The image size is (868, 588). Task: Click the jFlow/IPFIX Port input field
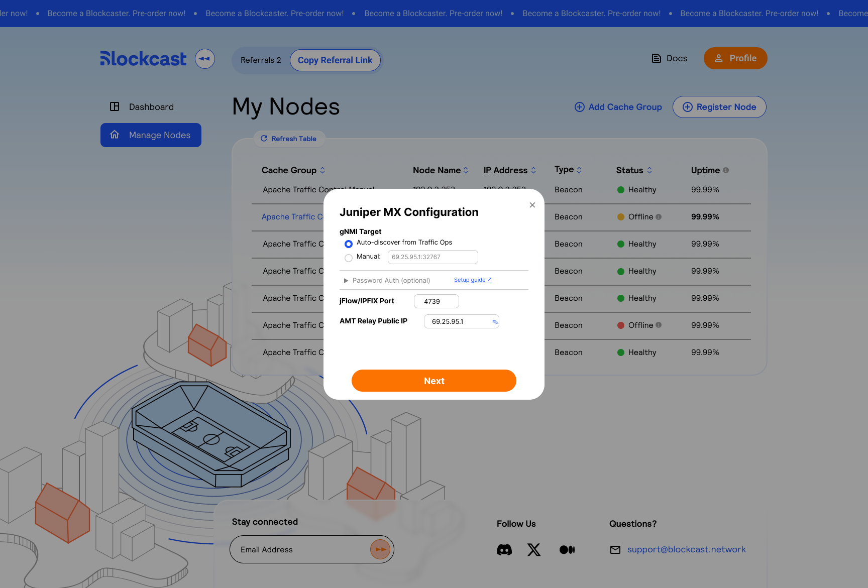coord(437,301)
